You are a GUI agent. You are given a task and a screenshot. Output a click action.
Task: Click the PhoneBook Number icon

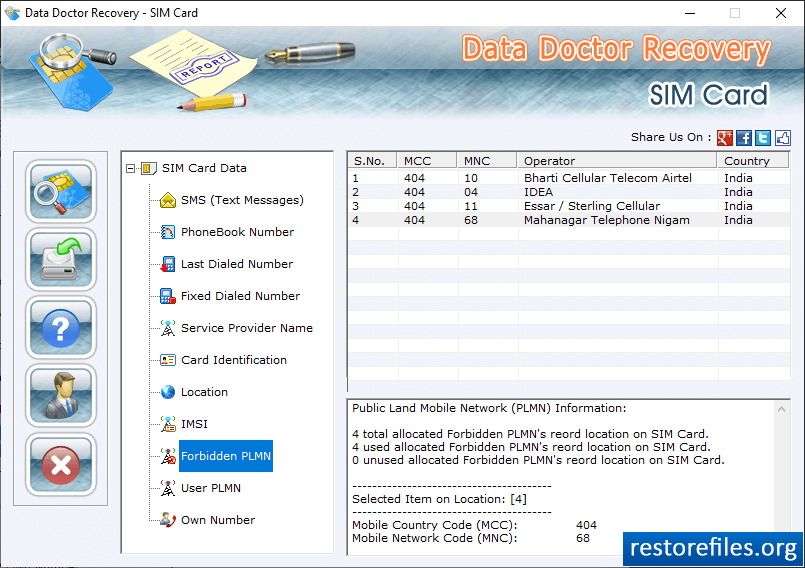[x=168, y=232]
